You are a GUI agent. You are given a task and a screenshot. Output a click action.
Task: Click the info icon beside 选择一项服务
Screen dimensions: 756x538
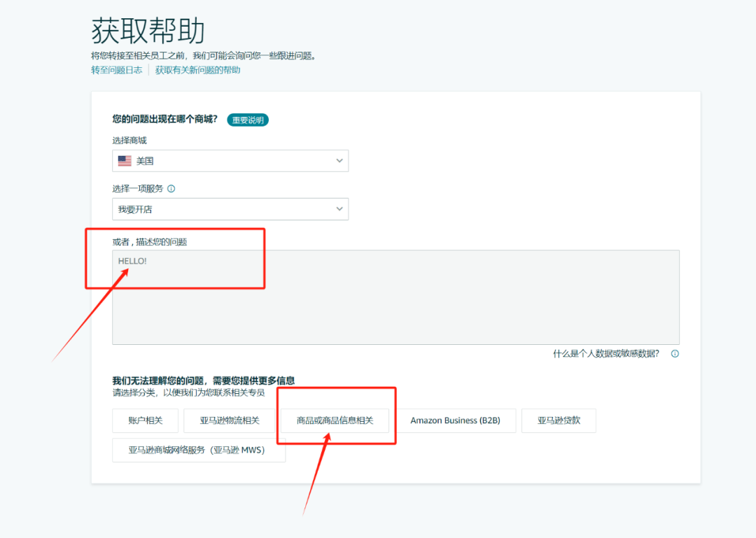click(x=170, y=188)
